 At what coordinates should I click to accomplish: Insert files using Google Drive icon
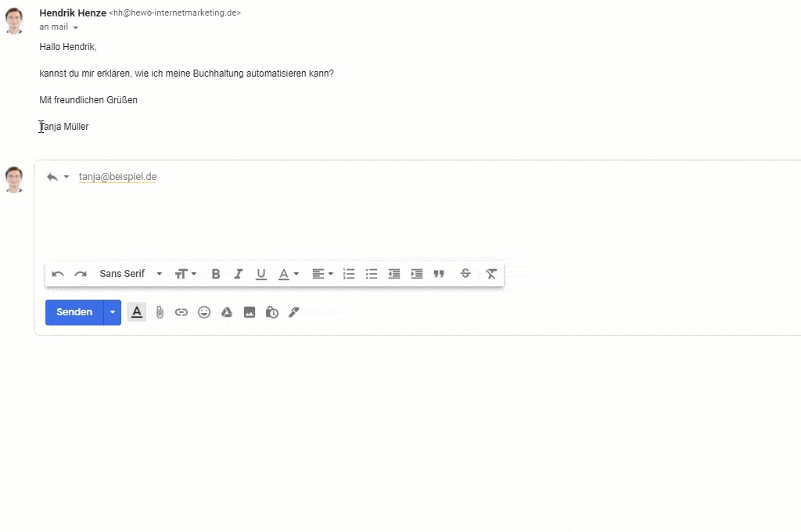(x=227, y=312)
